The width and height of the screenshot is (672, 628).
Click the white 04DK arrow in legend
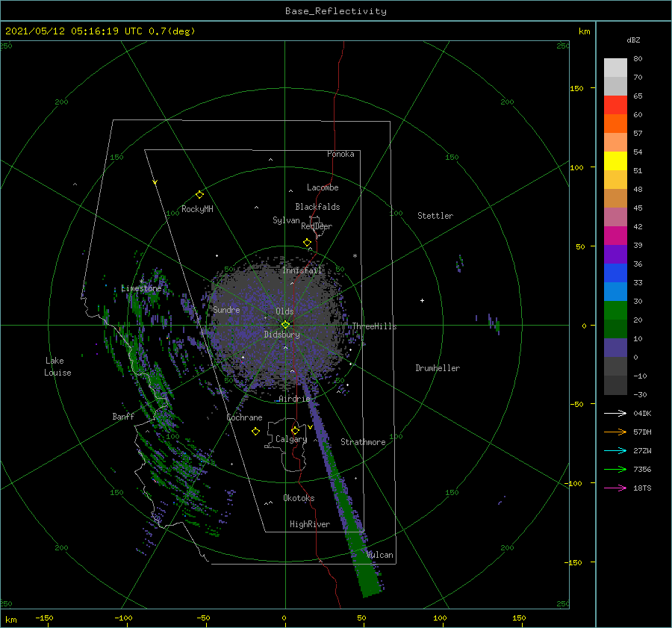click(615, 413)
